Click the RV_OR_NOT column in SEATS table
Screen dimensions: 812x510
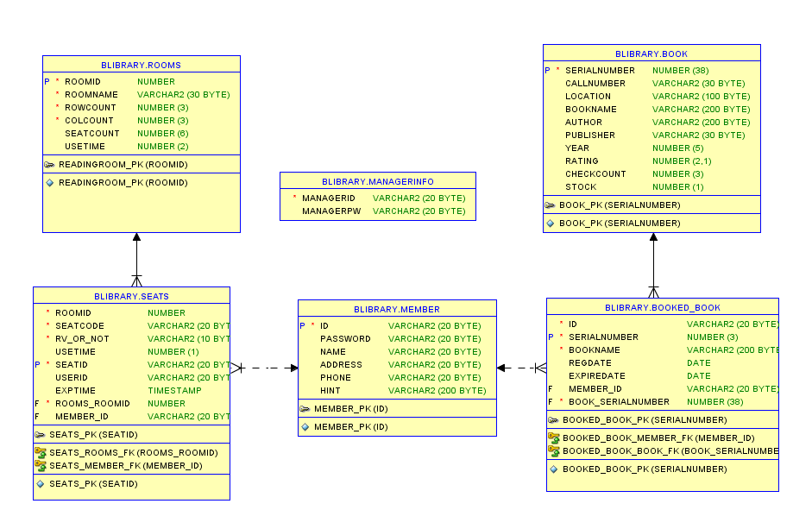(82, 339)
